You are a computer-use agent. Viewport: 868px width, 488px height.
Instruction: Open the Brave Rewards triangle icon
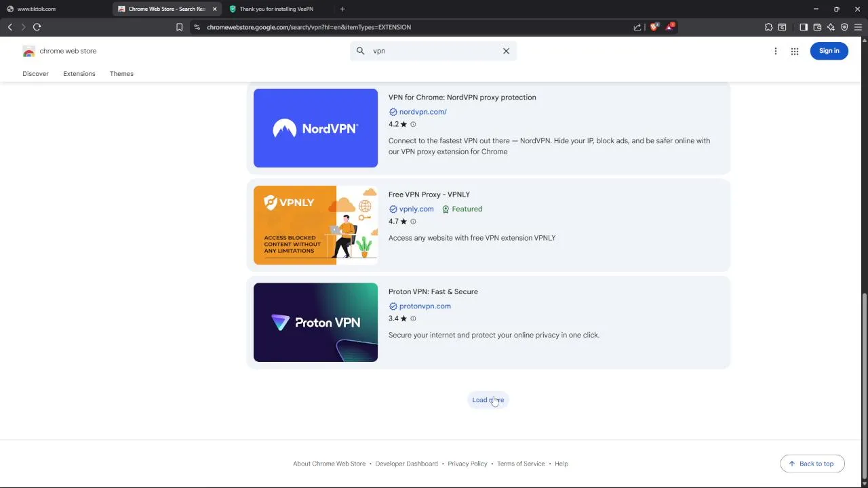click(x=670, y=27)
